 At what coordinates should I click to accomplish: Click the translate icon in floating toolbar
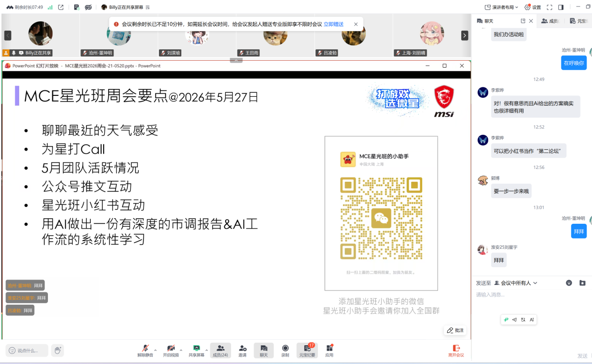523,320
